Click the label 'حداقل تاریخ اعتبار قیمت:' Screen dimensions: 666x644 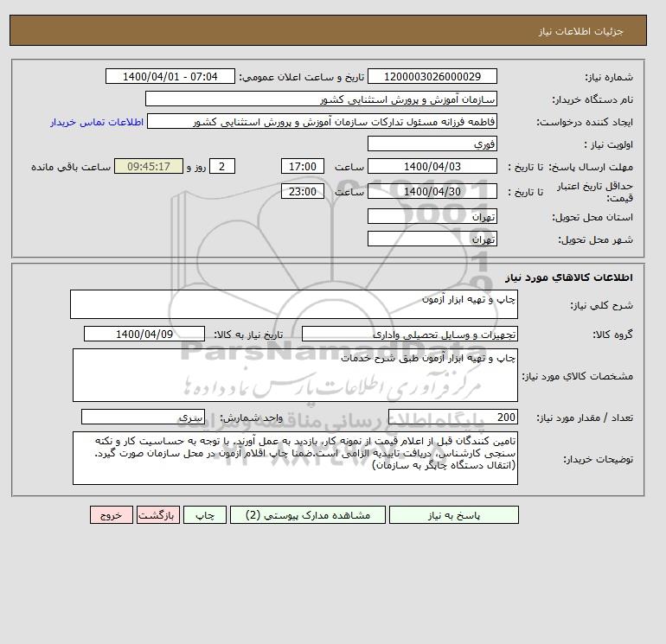coord(595,192)
